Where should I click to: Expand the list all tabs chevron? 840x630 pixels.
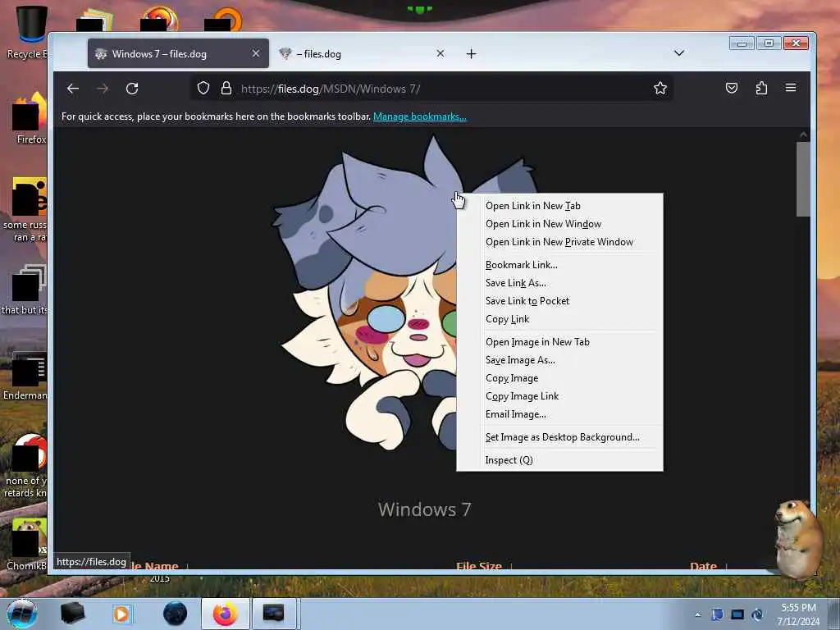pos(678,53)
